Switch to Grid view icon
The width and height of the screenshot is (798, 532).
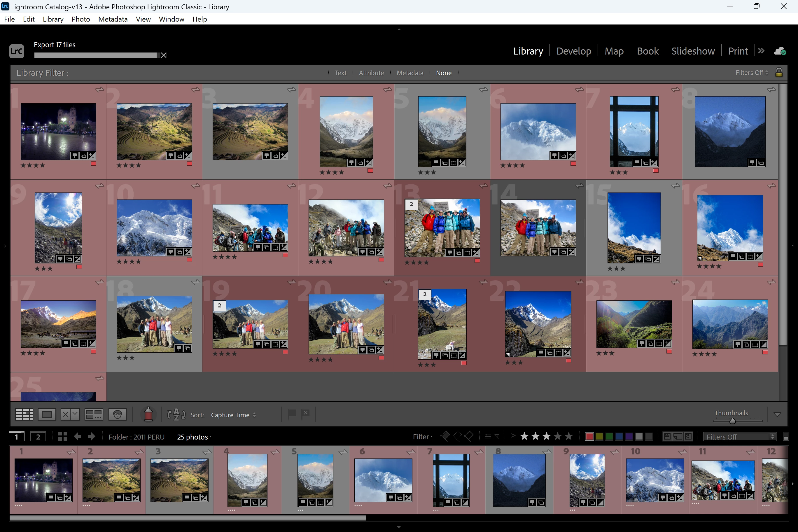click(x=24, y=414)
